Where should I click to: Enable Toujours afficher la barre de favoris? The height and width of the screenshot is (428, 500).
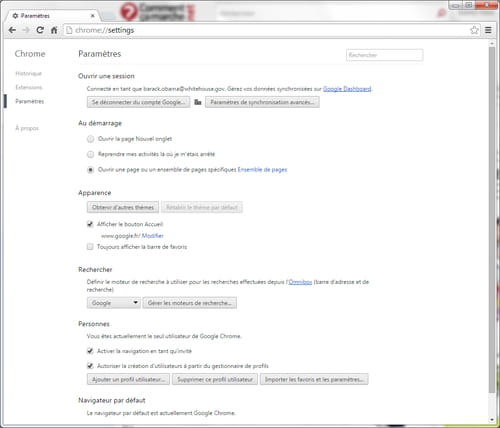click(90, 247)
